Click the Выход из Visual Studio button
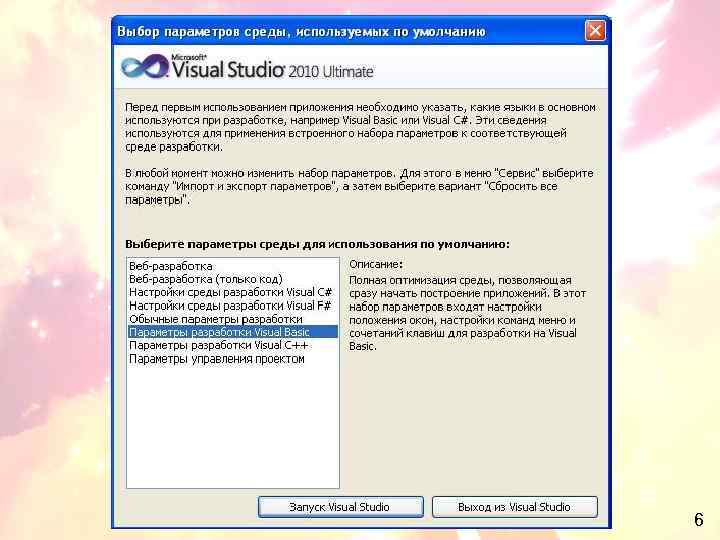 [515, 507]
